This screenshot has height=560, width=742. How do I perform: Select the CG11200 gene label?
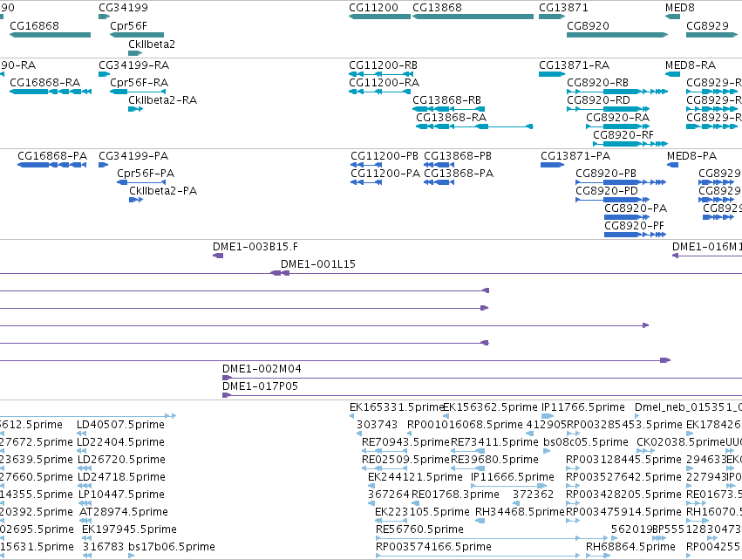point(373,8)
